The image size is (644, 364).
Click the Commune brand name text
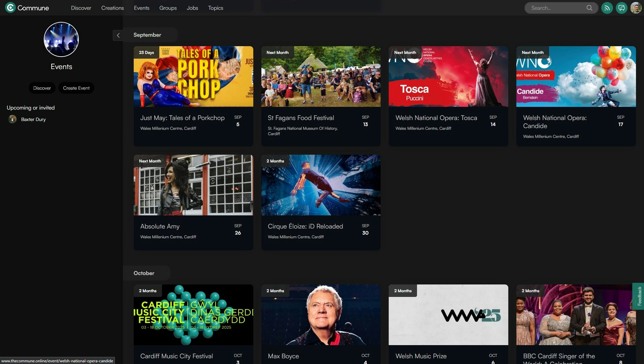point(33,8)
